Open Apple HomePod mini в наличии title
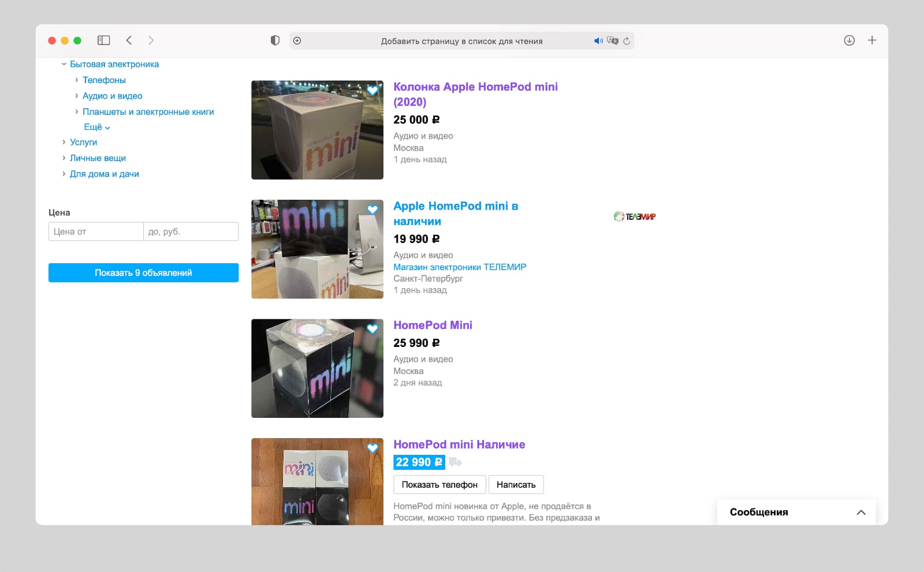The image size is (924, 572). click(456, 214)
